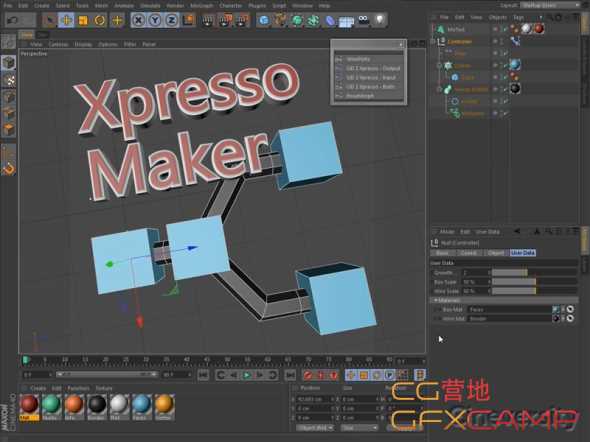Open the cube primitive object icon
The height and width of the screenshot is (442, 590).
tap(264, 20)
